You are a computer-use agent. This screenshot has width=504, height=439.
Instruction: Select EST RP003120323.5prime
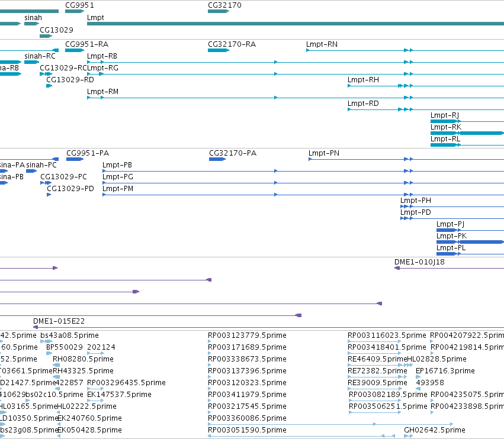pyautogui.click(x=210, y=389)
